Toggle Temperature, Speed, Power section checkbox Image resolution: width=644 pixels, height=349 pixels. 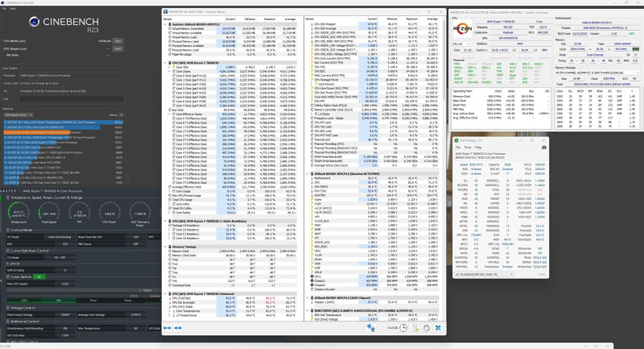tap(8, 197)
